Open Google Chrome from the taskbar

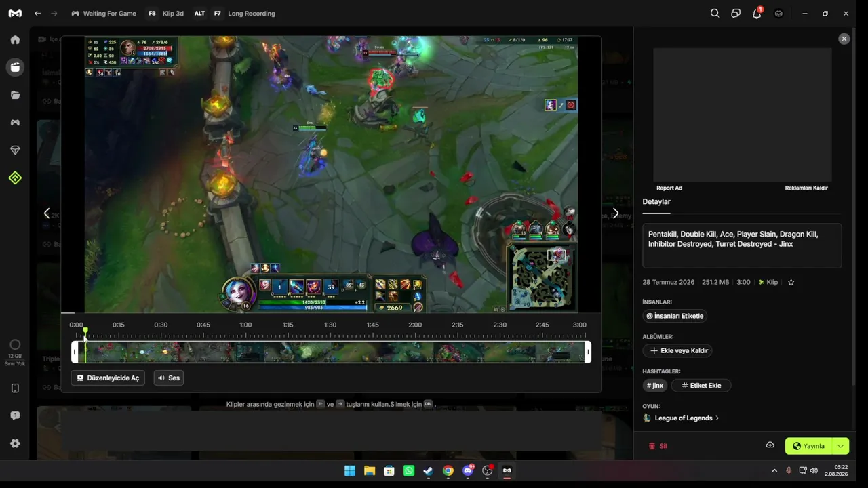coord(448,471)
